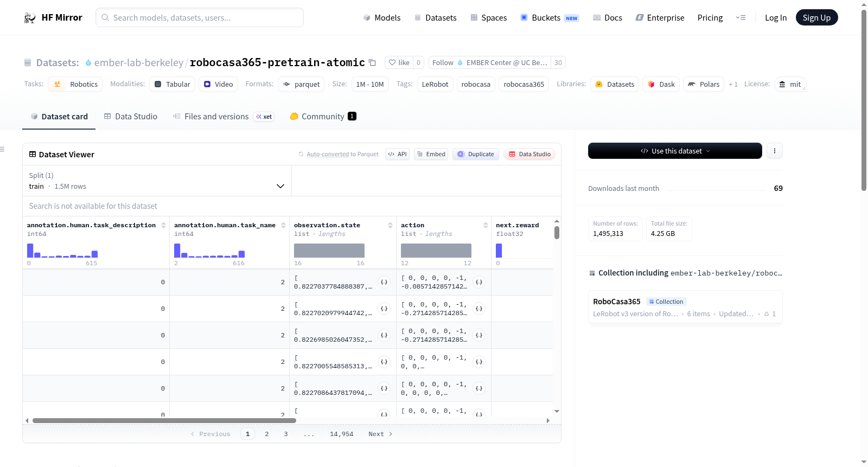Click the HF Mirror logo icon
The image size is (868, 467).
(x=30, y=18)
